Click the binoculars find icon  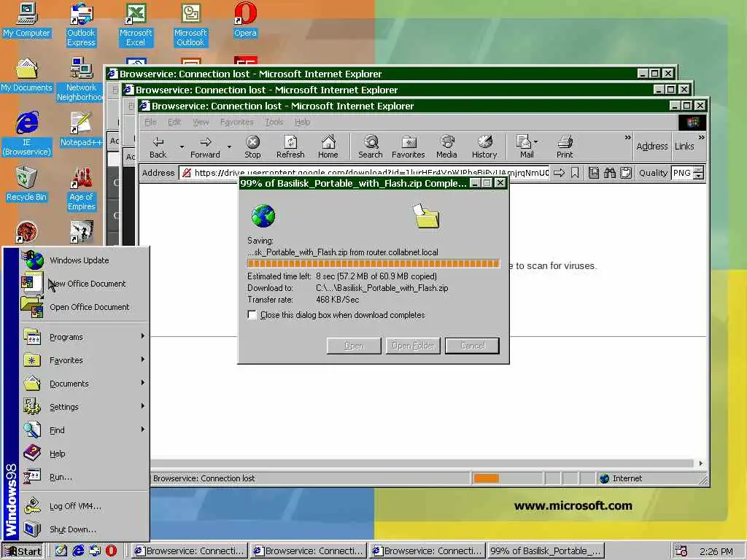pos(610,173)
